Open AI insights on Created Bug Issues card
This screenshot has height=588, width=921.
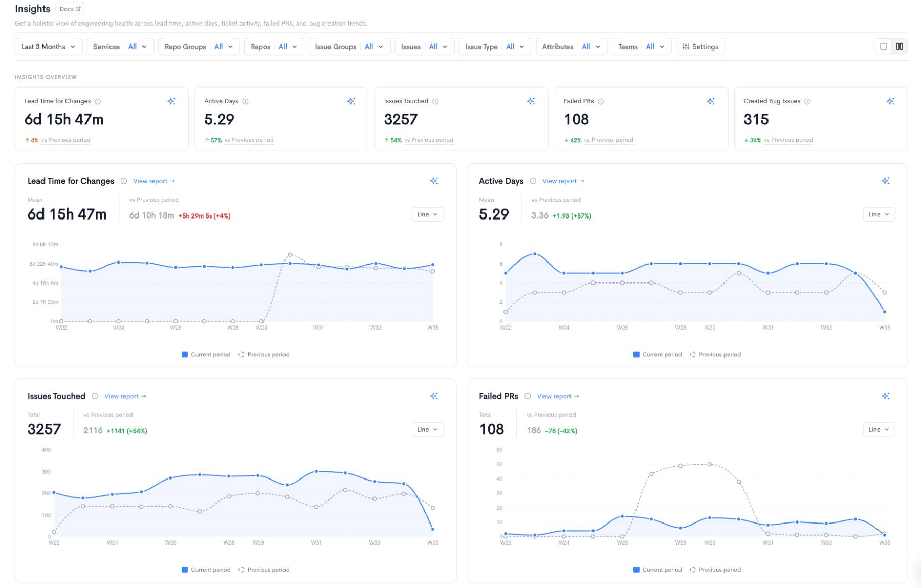[890, 101]
